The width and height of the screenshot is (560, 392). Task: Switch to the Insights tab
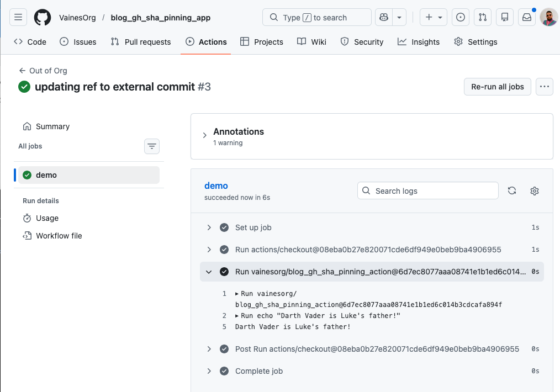pos(419,42)
